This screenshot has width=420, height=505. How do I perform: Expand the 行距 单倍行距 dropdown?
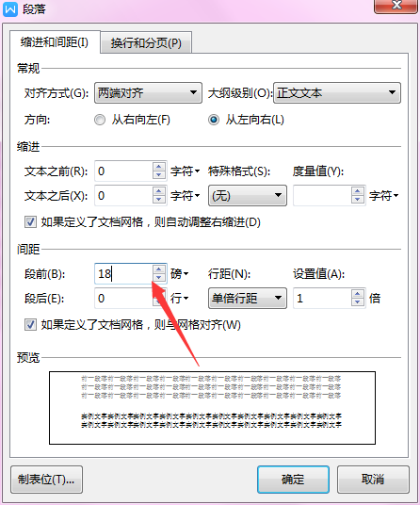(x=248, y=299)
